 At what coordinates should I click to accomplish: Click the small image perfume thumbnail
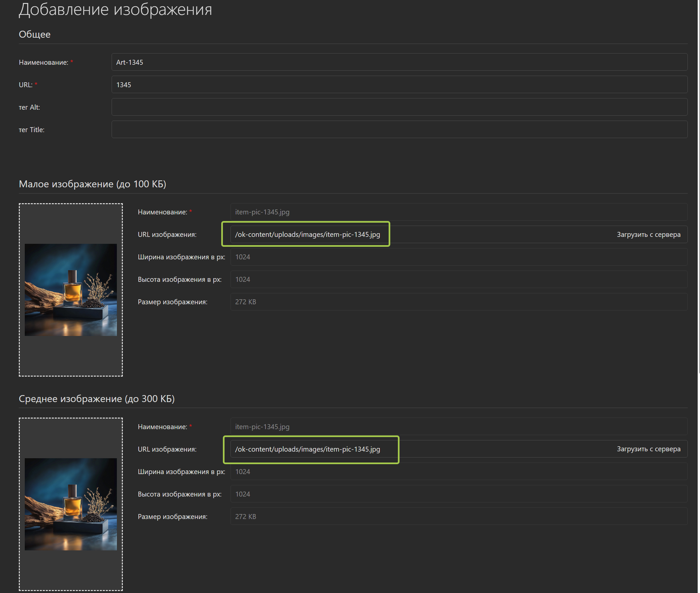71,290
